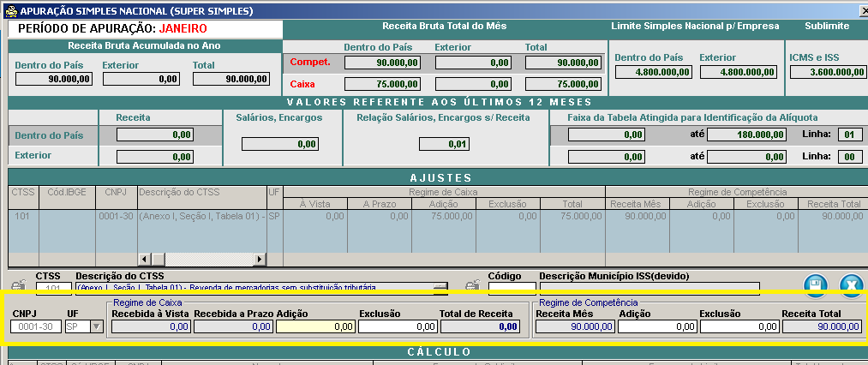Click the CNPJ field showing 0001-30

(36, 326)
